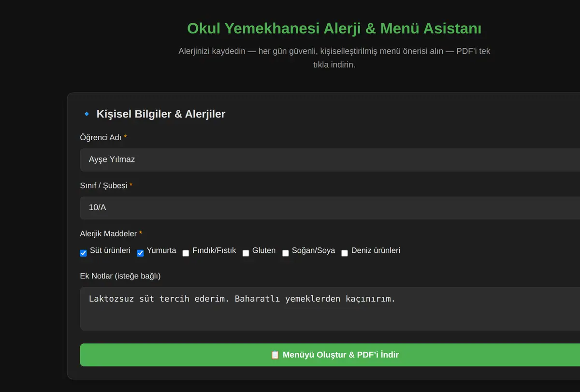Click the Öğrenci Adı field with Ayşe Yılmaz
The image size is (580, 392).
click(330, 160)
